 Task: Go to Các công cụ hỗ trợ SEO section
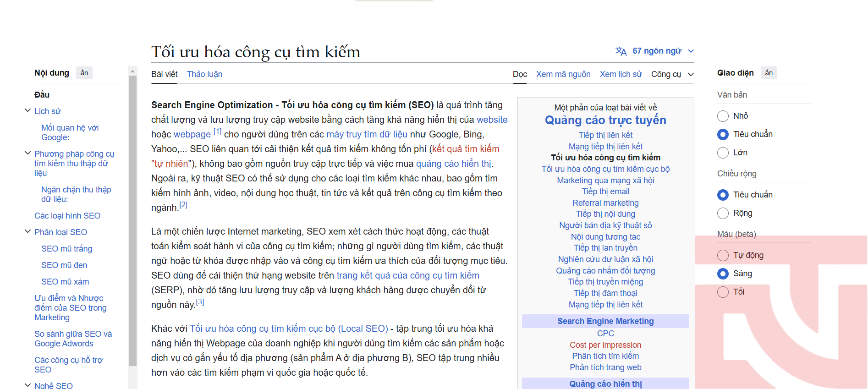click(x=68, y=365)
